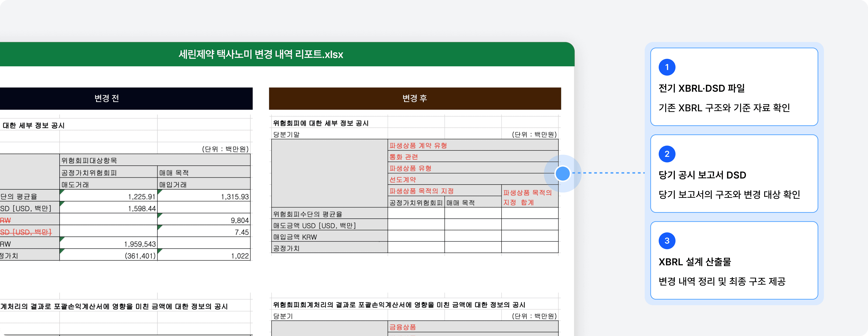Click the '위험회피대상항목' header cell

(x=155, y=160)
